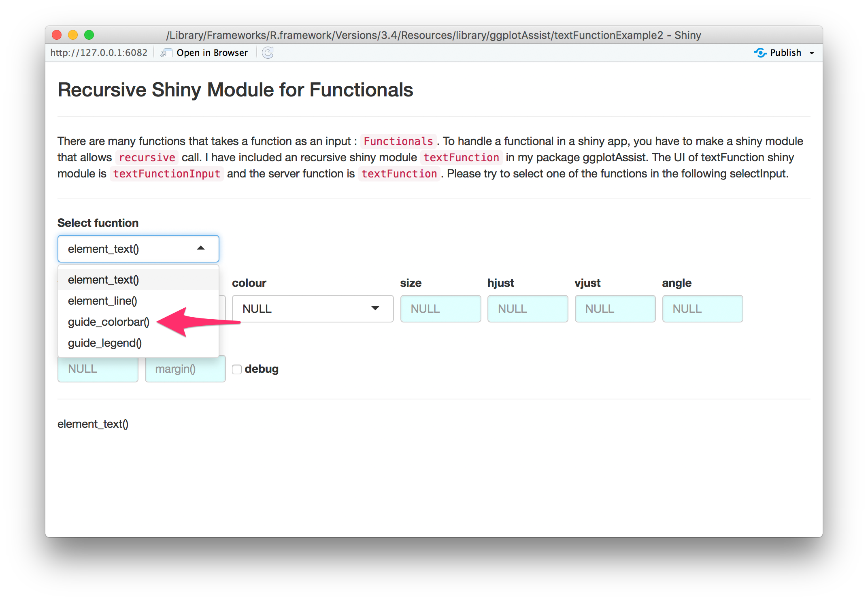Focus the size input field
Screen dimensions: 868x602
point(440,309)
